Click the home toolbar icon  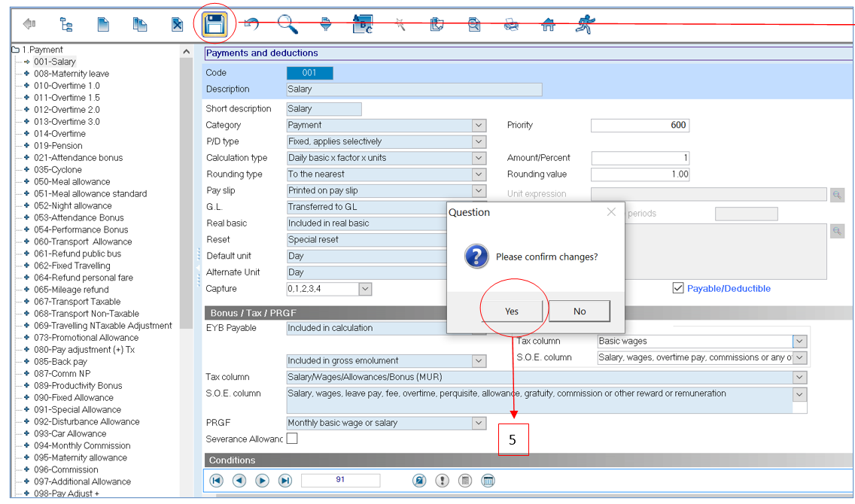point(548,24)
